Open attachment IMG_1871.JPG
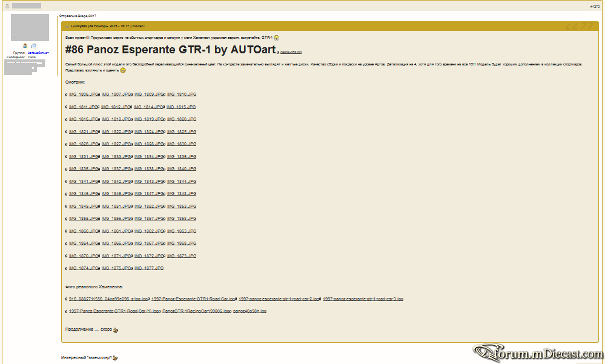 click(x=116, y=256)
